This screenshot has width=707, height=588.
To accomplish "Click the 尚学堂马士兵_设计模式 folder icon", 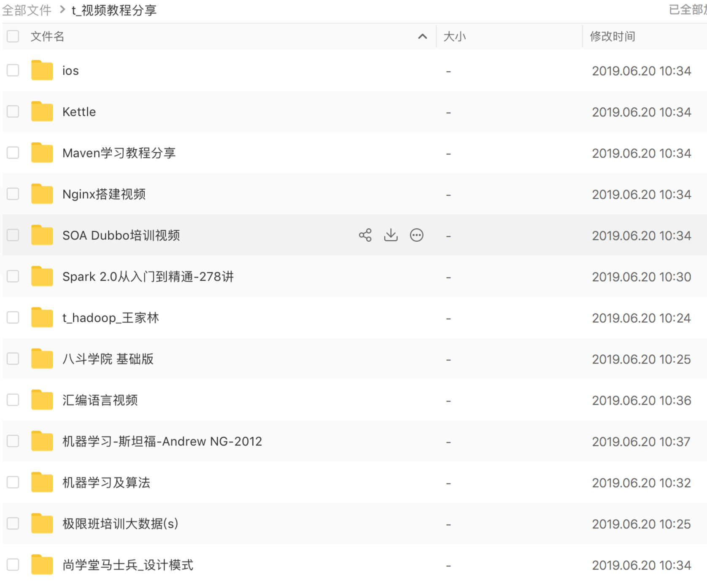I will (42, 564).
